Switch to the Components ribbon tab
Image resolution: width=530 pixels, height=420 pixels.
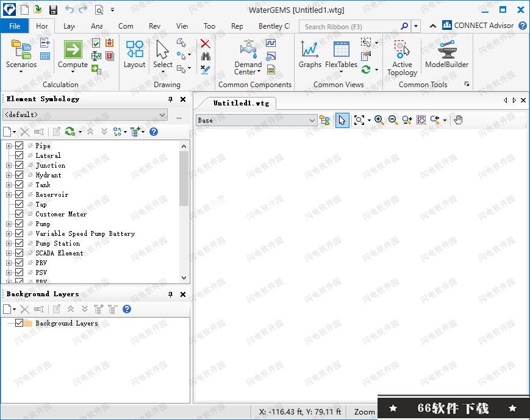[126, 26]
